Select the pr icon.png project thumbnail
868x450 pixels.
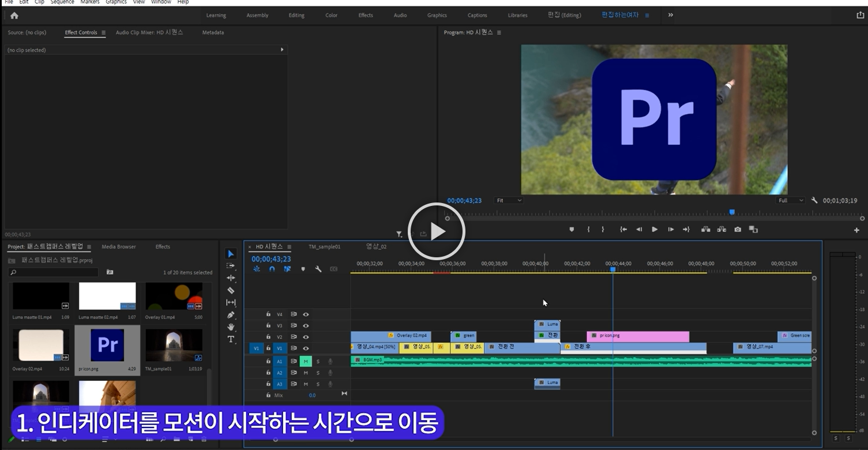(x=107, y=345)
